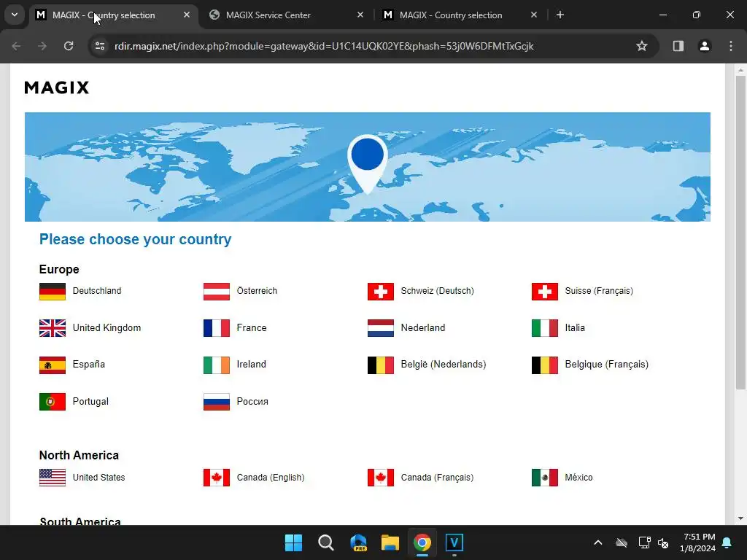
Task: Choose the United Kingdom link
Action: 107,328
